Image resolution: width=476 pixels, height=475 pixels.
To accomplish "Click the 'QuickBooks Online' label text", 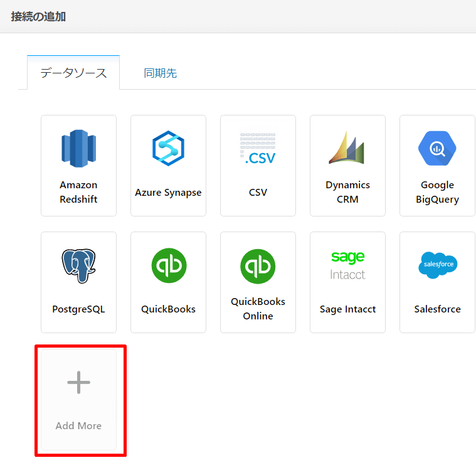I will (258, 309).
